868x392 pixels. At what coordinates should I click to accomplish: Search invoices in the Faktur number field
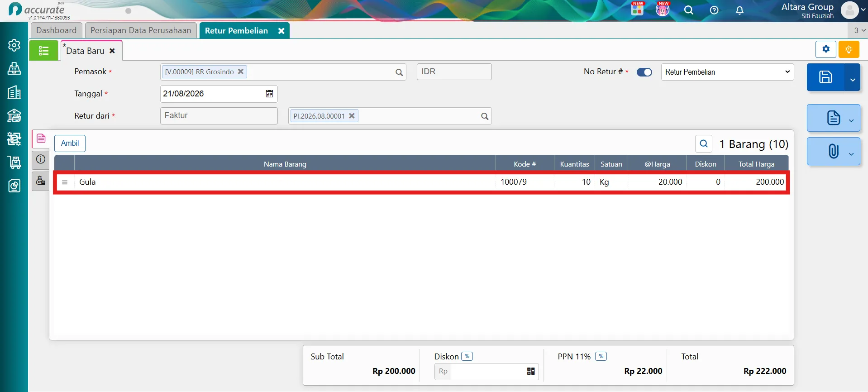(485, 116)
